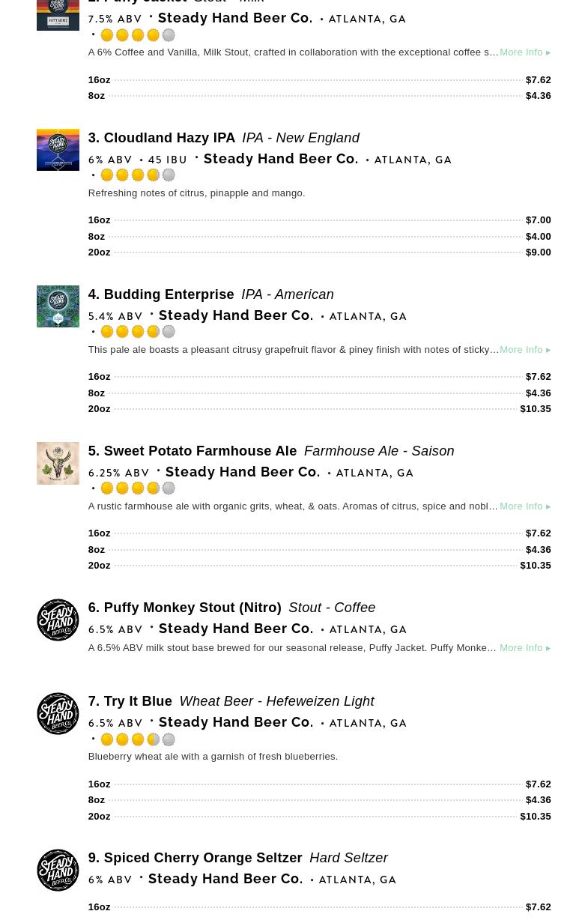Expand More Info for Puffy Monkey Stout
The height and width of the screenshot is (920, 588).
coord(524,648)
